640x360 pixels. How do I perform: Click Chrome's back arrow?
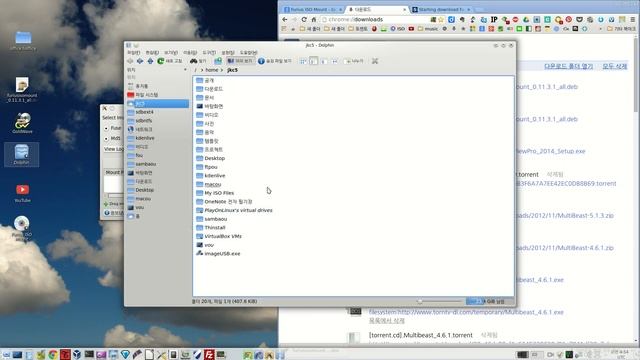coord(284,19)
